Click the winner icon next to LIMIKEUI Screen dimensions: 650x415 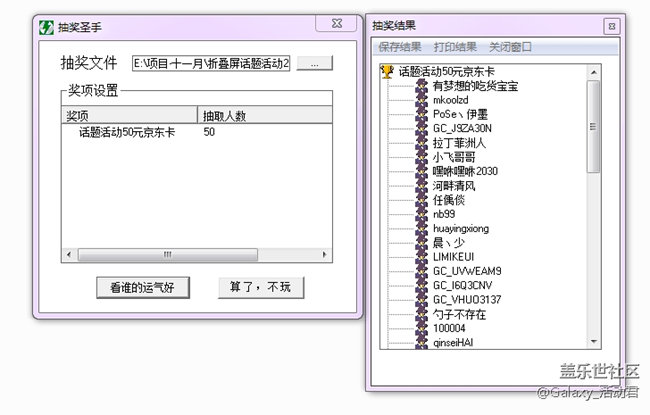(x=422, y=257)
